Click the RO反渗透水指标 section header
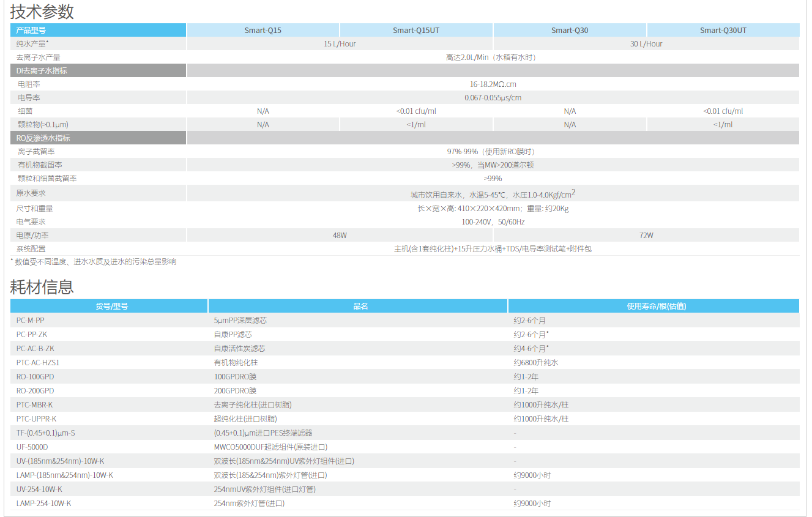812x517 pixels. coord(99,138)
